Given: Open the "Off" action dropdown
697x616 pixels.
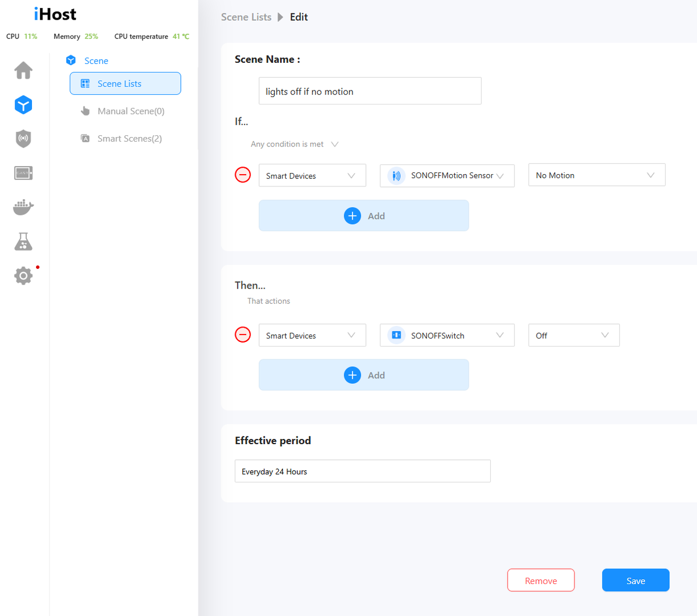Looking at the screenshot, I should click(574, 335).
